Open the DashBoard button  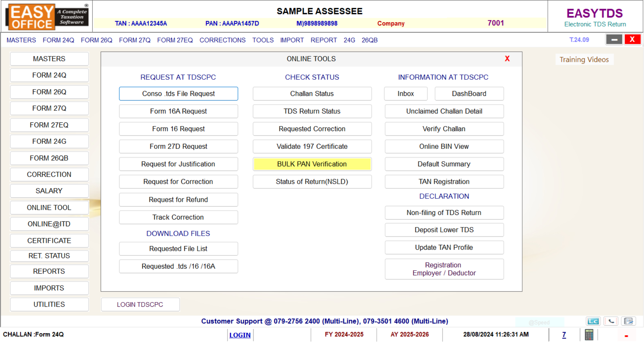coord(469,94)
